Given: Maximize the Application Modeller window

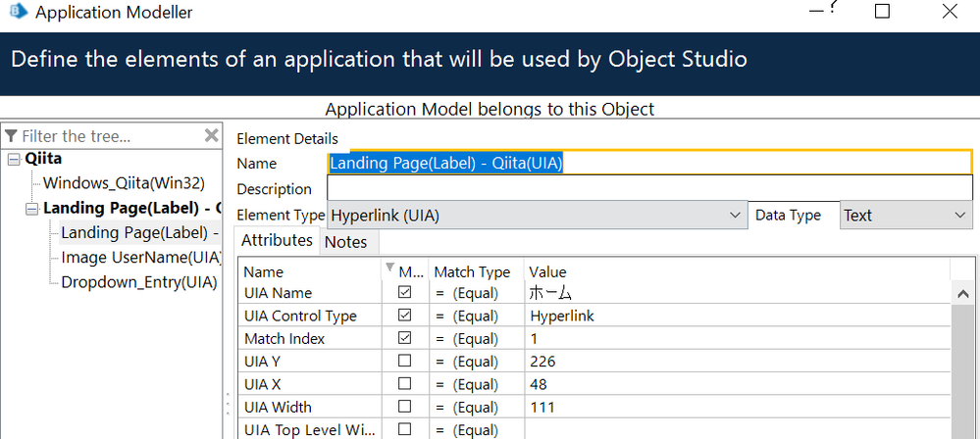Looking at the screenshot, I should click(882, 11).
